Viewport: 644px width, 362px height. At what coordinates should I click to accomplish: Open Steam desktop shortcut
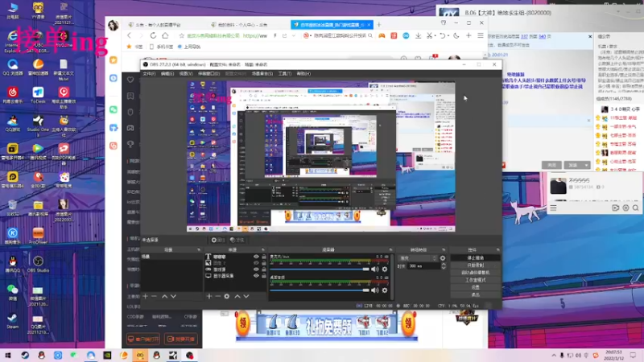pyautogui.click(x=12, y=320)
